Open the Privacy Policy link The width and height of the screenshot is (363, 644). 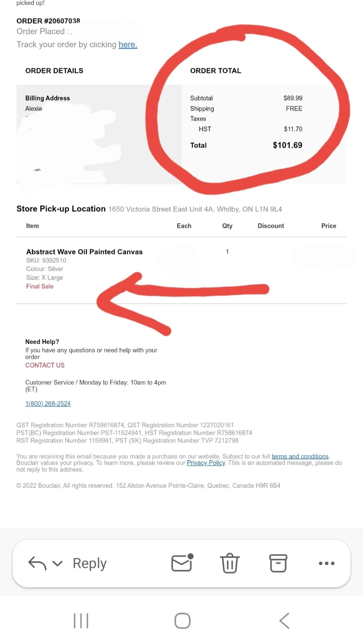click(x=206, y=463)
